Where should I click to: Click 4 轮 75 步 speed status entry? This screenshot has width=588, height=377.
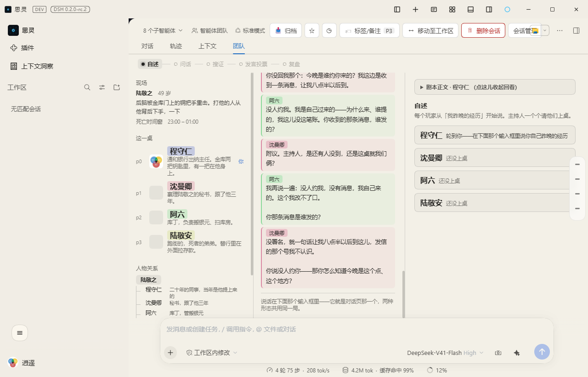coord(298,370)
